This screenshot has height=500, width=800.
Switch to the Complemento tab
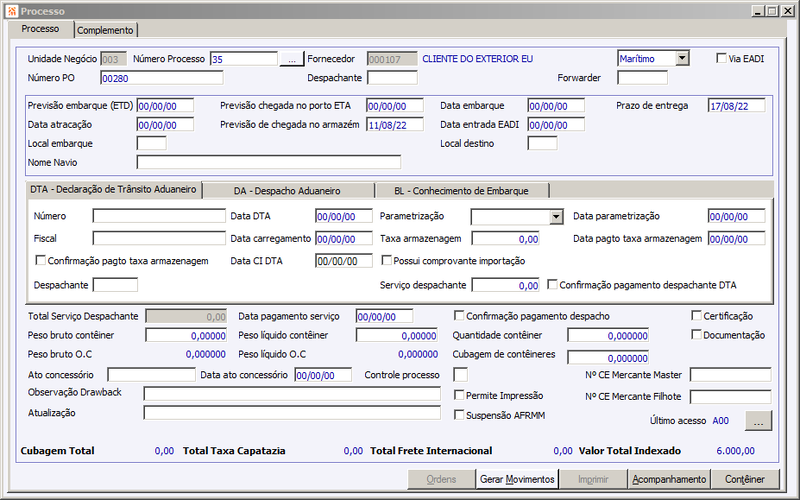(106, 30)
